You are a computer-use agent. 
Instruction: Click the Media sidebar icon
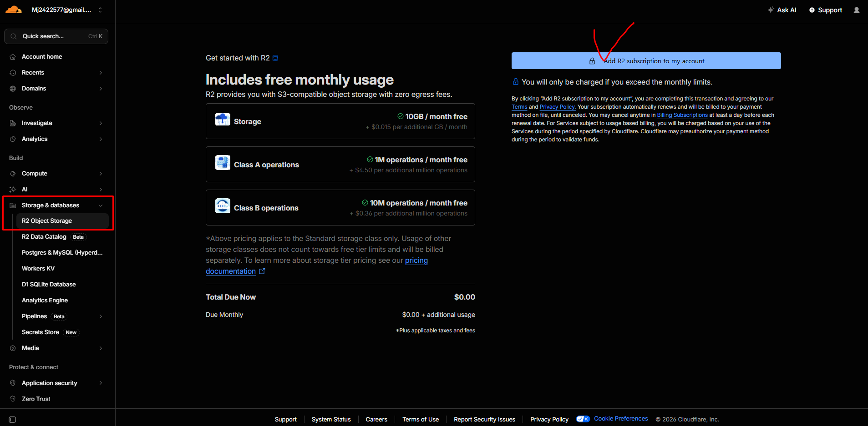click(x=13, y=348)
